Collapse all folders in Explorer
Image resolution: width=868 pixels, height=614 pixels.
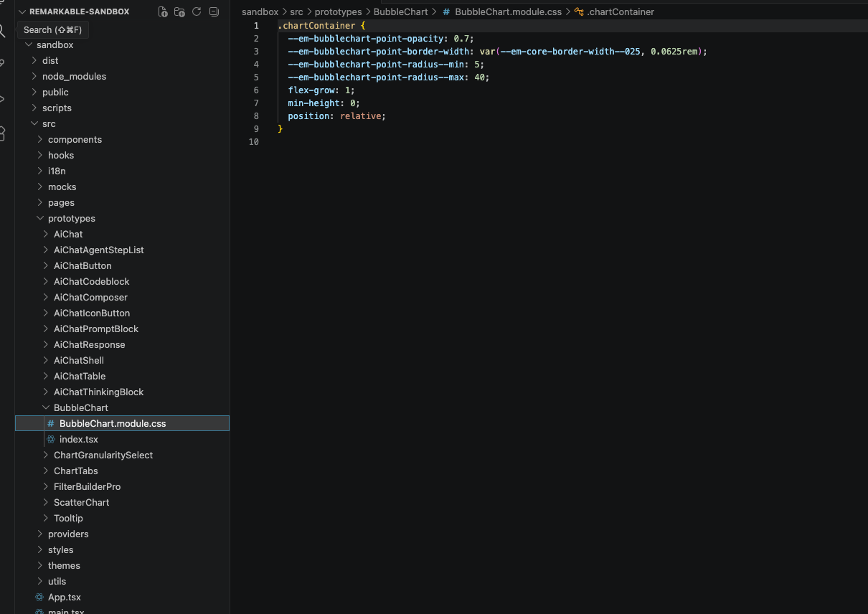point(213,11)
